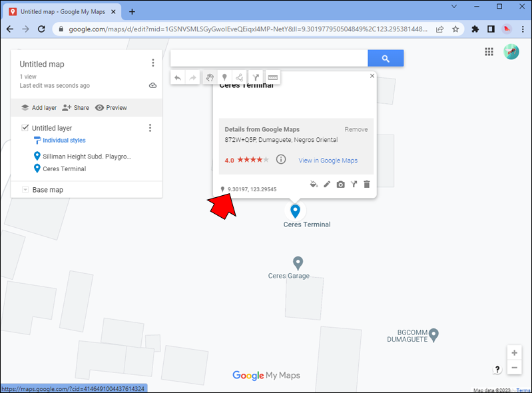Bookmark this page with star icon
Image resolution: width=532 pixels, height=393 pixels.
pos(455,29)
